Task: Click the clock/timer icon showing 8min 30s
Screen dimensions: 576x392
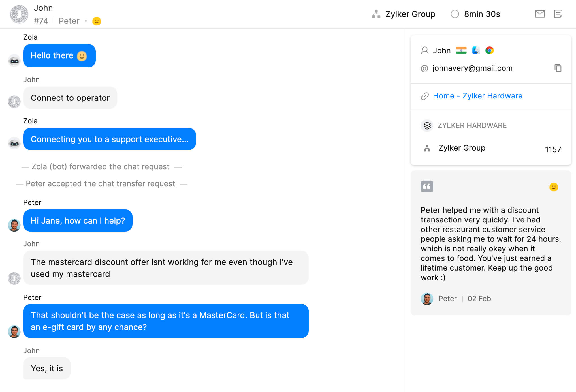Action: click(x=455, y=14)
